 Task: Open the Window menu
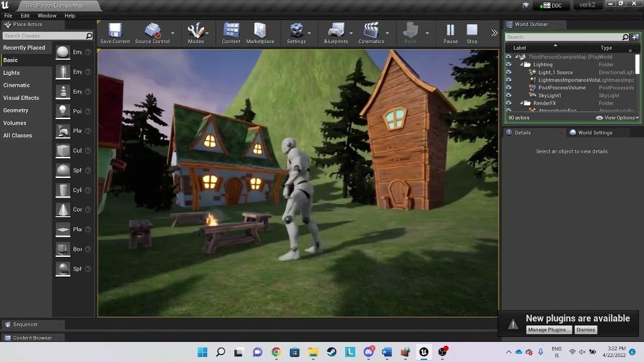coord(47,16)
